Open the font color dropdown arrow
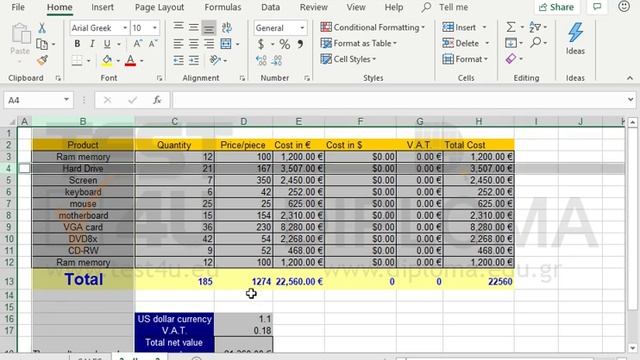Viewport: 640px width, 360px height. click(x=142, y=61)
